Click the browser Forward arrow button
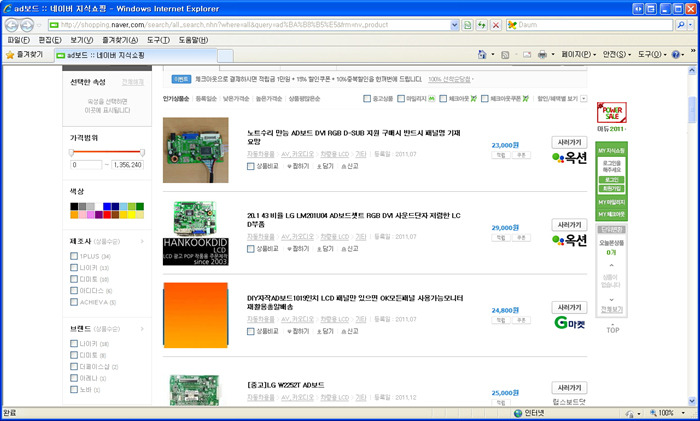 (x=27, y=25)
